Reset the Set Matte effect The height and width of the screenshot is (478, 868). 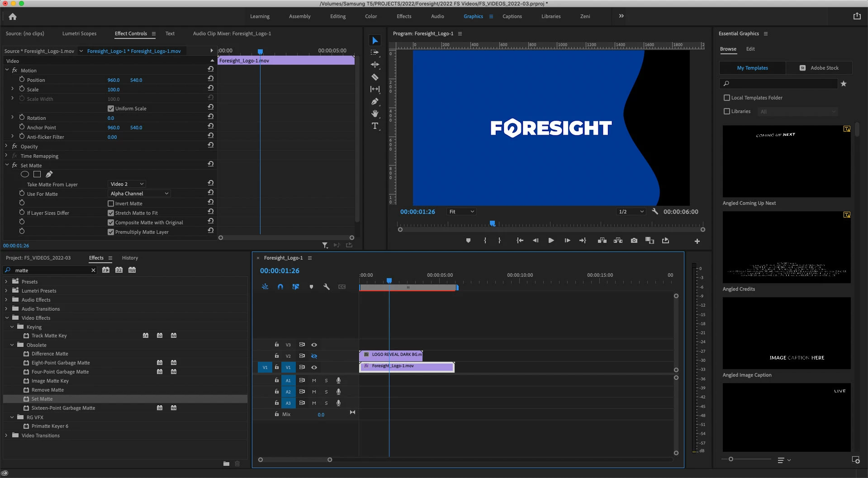pos(210,164)
